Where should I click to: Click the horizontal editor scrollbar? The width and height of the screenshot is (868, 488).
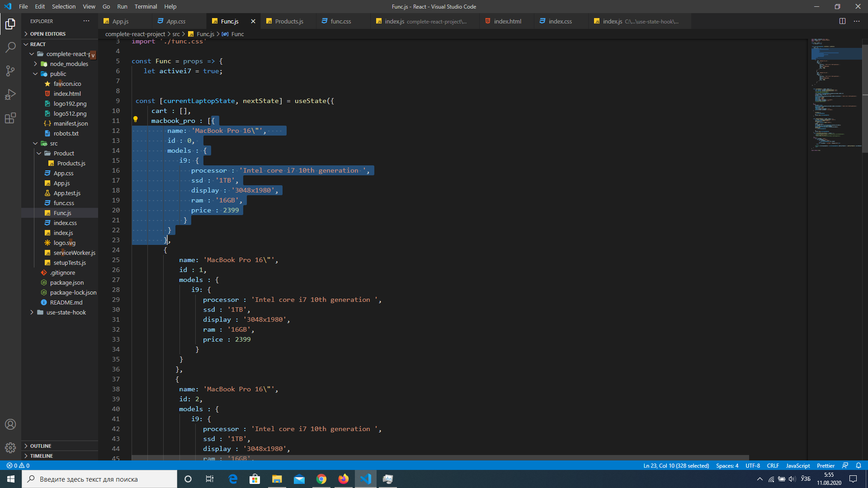(440, 458)
